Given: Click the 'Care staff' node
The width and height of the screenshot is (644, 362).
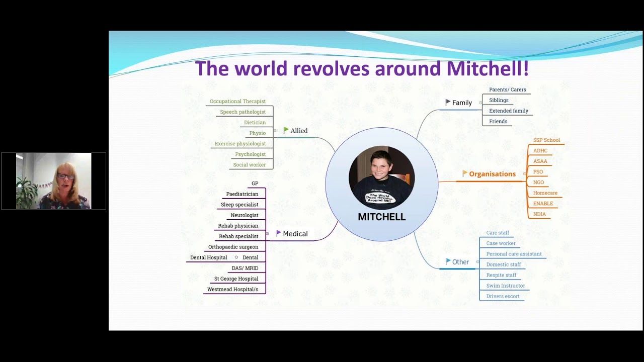Looking at the screenshot, I should 498,233.
